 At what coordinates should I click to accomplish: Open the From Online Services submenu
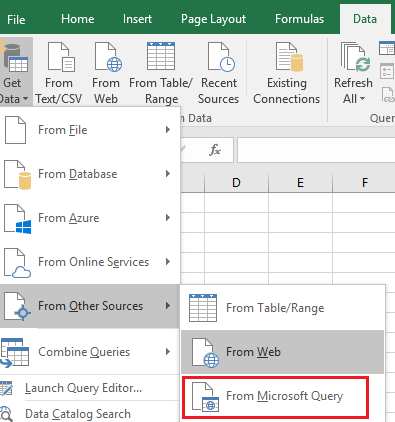click(90, 262)
